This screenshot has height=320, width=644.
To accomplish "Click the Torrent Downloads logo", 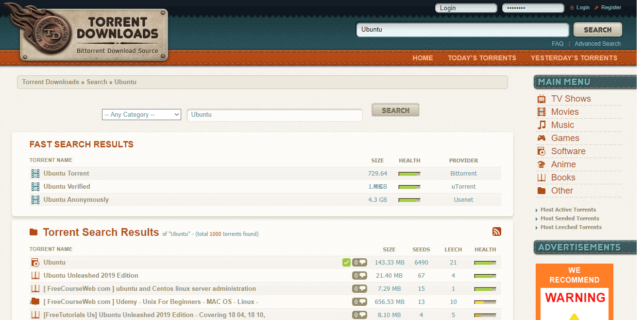I will pos(93,35).
